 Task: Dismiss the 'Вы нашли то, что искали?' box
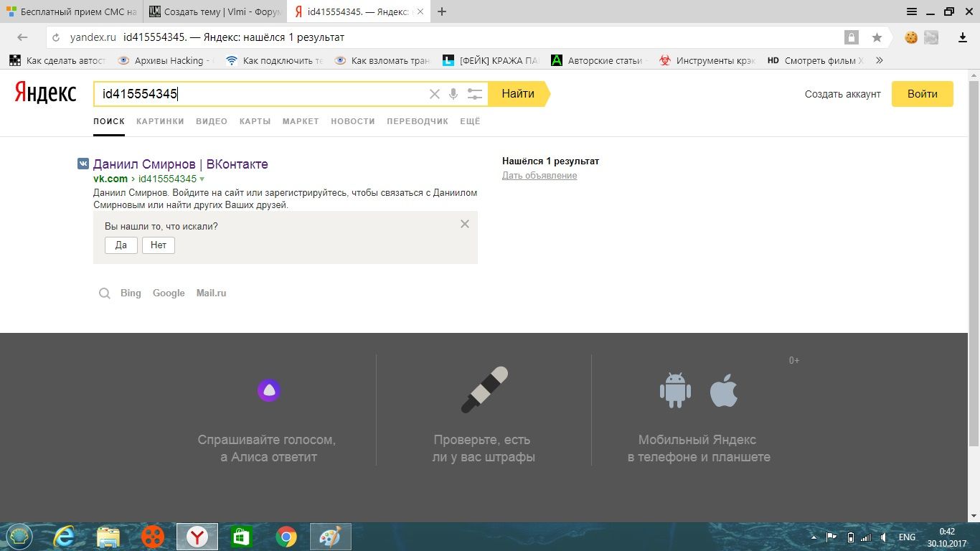465,224
